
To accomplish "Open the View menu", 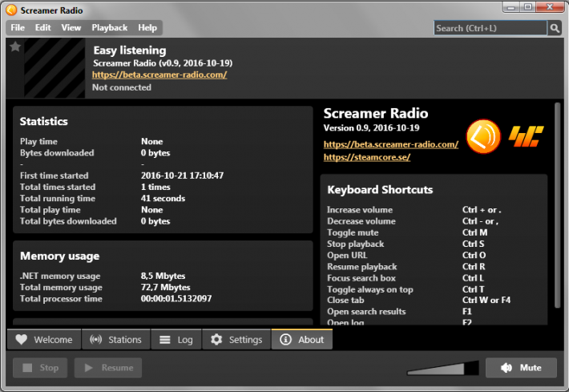I will 71,27.
